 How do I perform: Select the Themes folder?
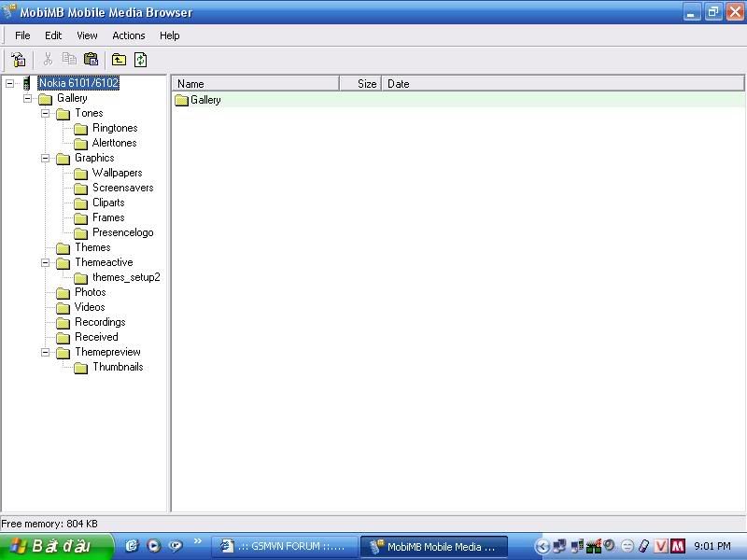(92, 247)
